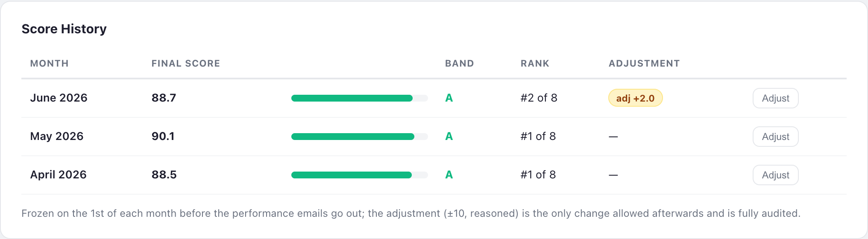Click the 88.5 final score value
The image size is (868, 239).
coord(164,175)
